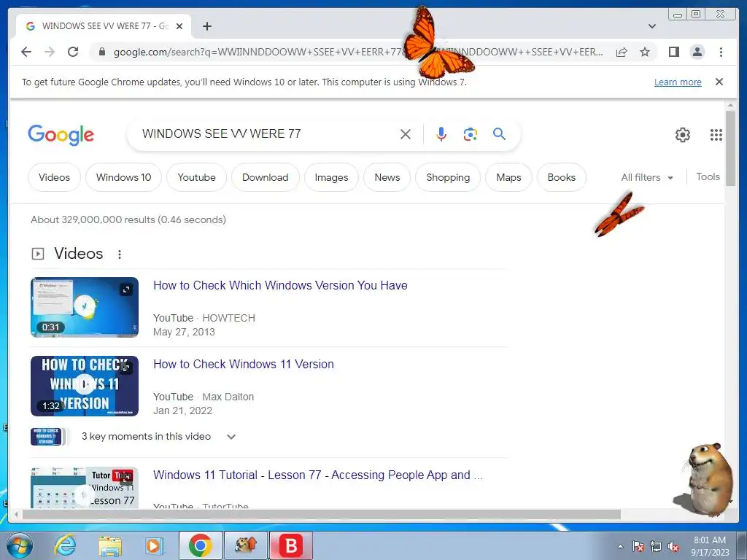Show hidden tray icons arrow

(x=620, y=546)
